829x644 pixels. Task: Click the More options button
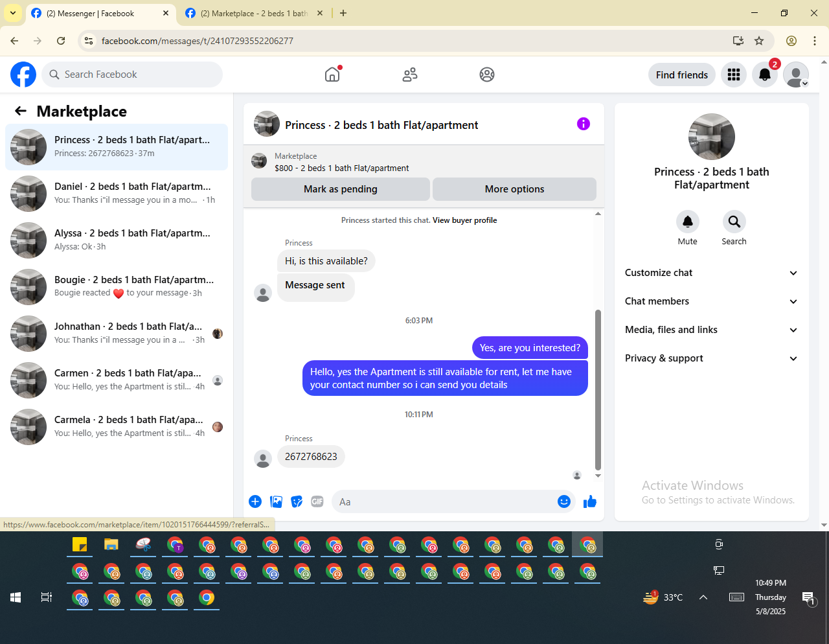514,189
